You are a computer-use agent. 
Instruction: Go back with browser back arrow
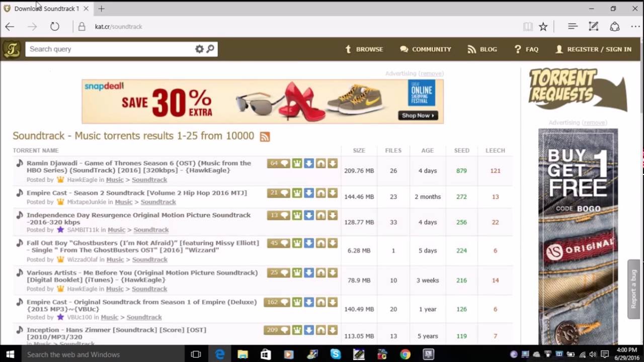pos(10,27)
